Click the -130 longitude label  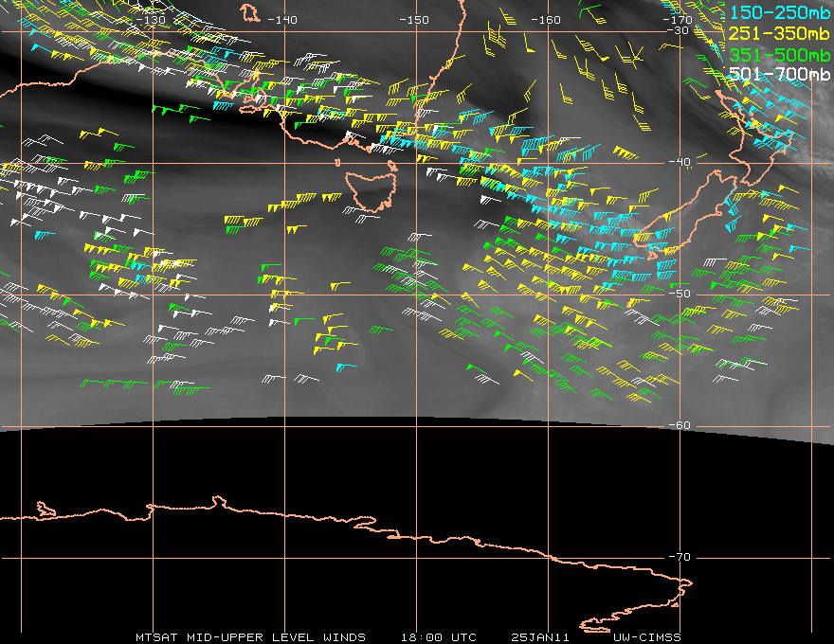pos(151,20)
